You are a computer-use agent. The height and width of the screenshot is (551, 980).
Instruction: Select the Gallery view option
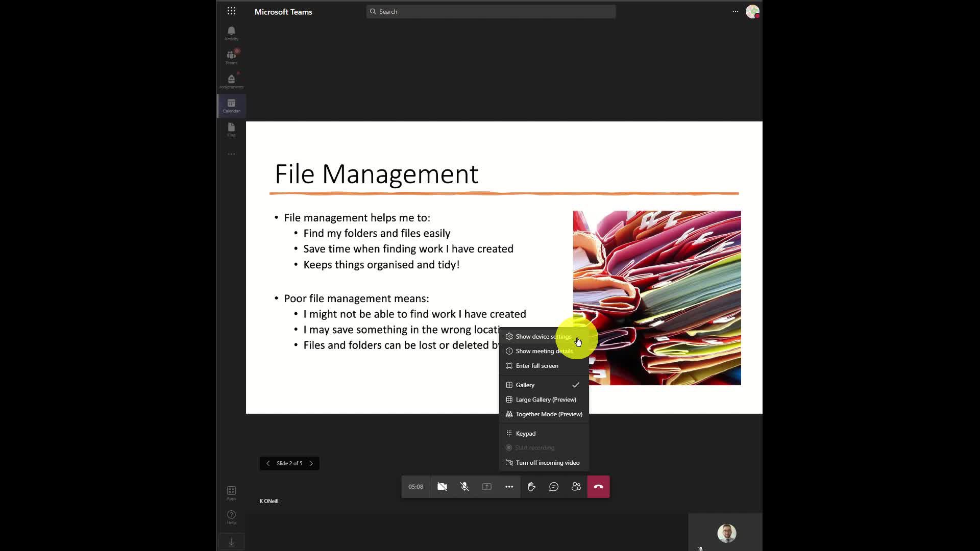click(525, 385)
